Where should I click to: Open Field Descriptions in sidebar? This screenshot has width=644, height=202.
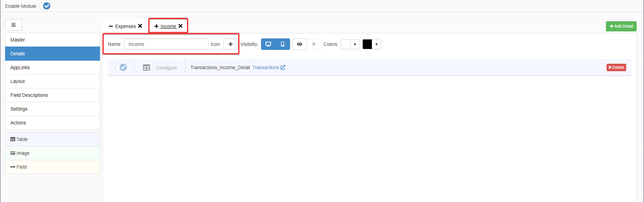29,95
